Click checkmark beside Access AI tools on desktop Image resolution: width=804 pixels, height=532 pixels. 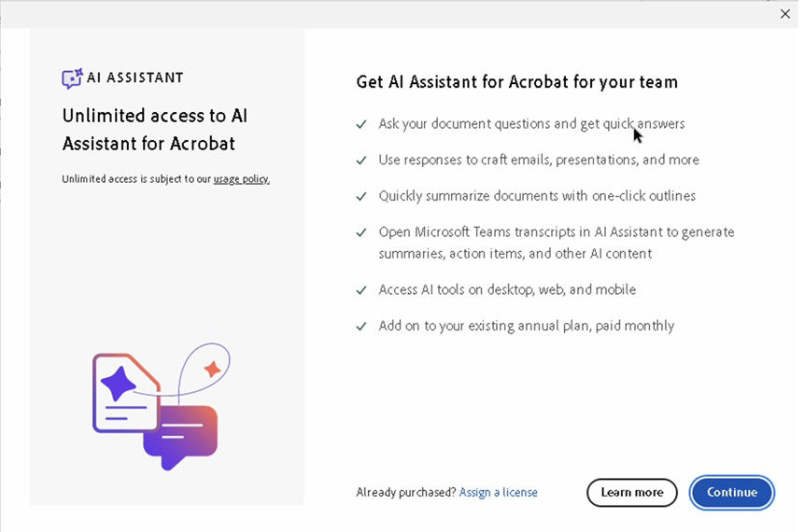(361, 289)
